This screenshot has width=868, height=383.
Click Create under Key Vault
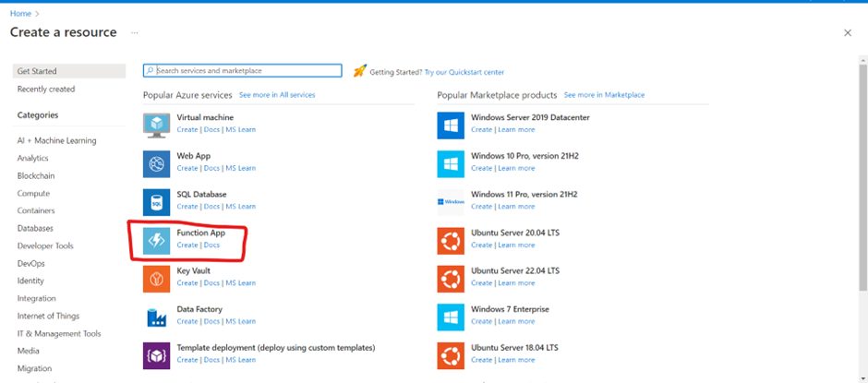[x=187, y=282]
